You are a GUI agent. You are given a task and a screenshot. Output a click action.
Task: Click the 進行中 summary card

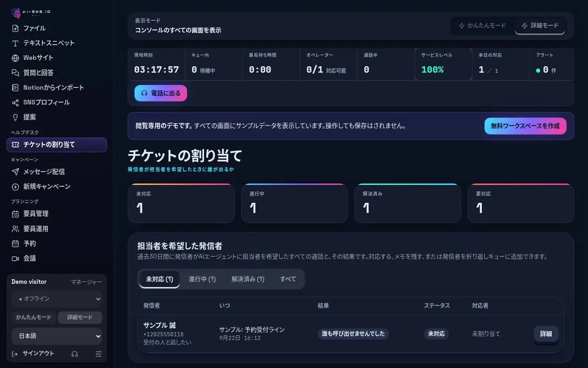[294, 203]
